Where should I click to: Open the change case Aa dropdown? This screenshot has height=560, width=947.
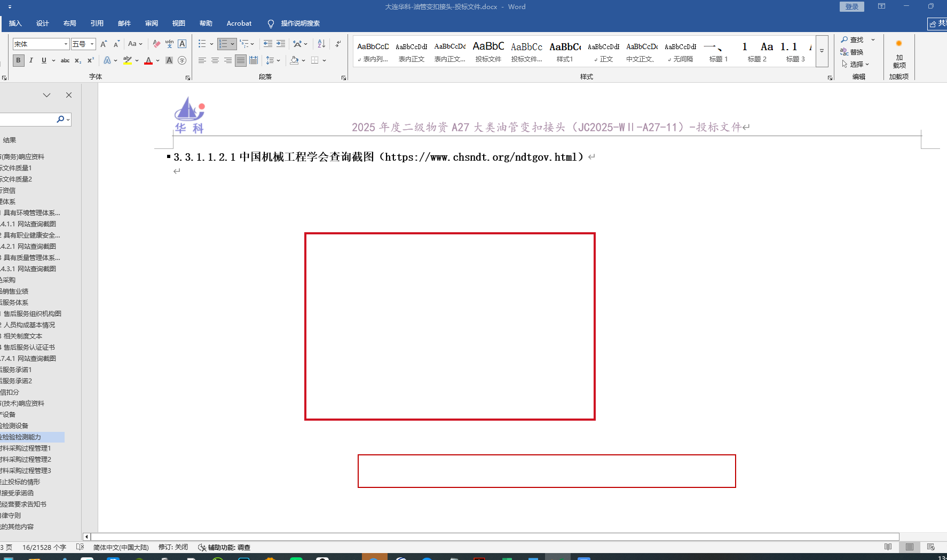coord(135,44)
